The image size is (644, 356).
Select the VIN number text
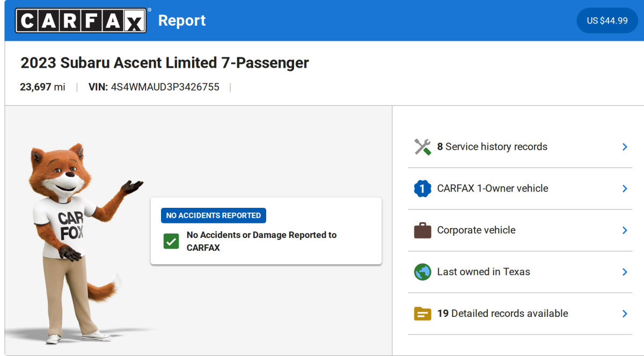(165, 86)
